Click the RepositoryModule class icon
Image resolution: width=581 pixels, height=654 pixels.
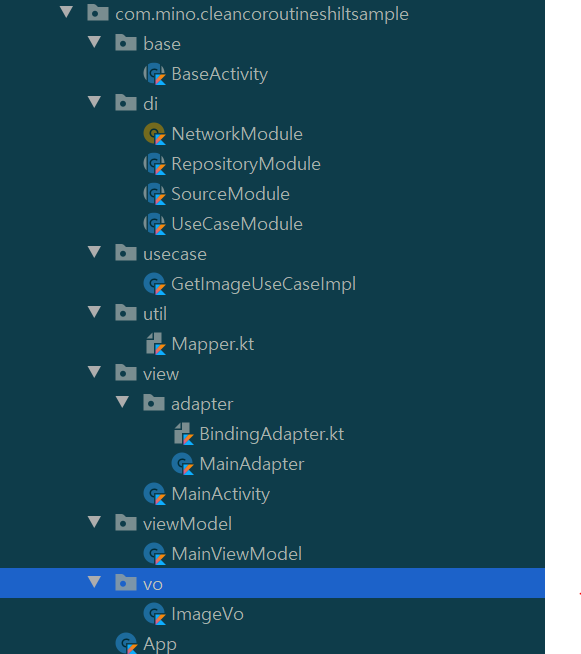[x=155, y=164]
